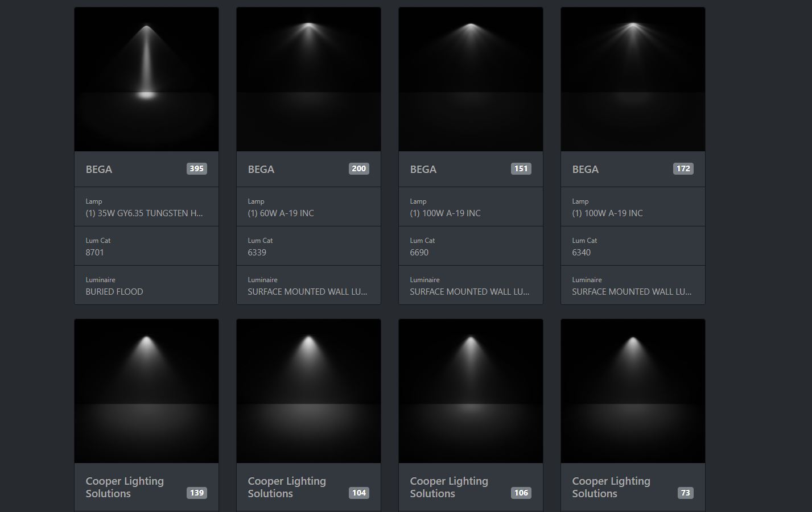Click the lamp value (1) 60W A-19 INC
The width and height of the screenshot is (812, 512).
[x=281, y=213]
